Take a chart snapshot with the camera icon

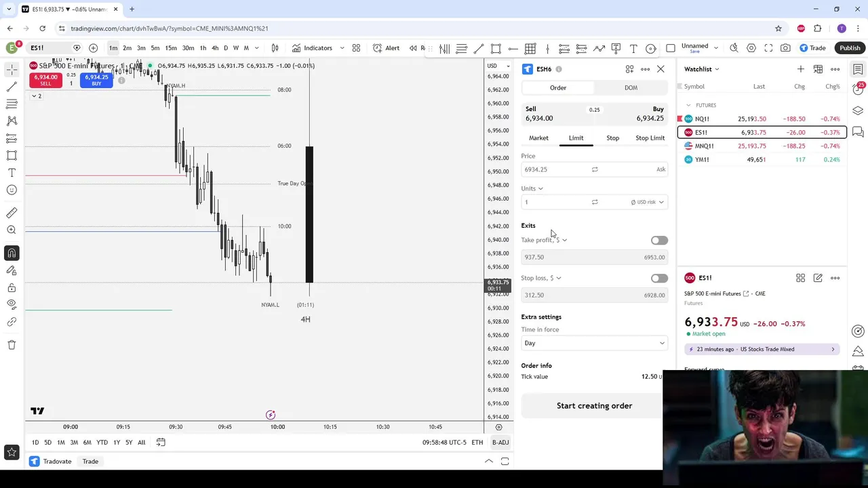pyautogui.click(x=785, y=48)
